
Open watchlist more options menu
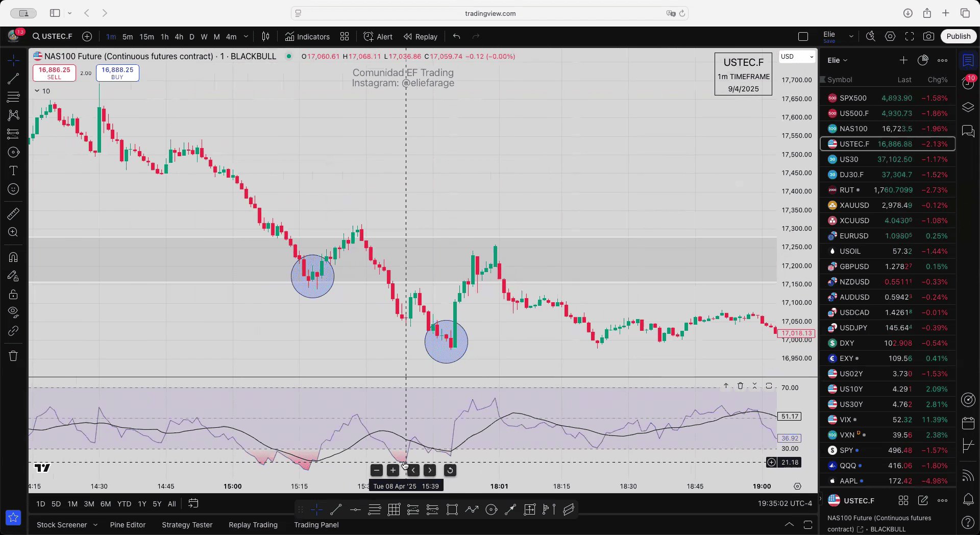(x=942, y=60)
